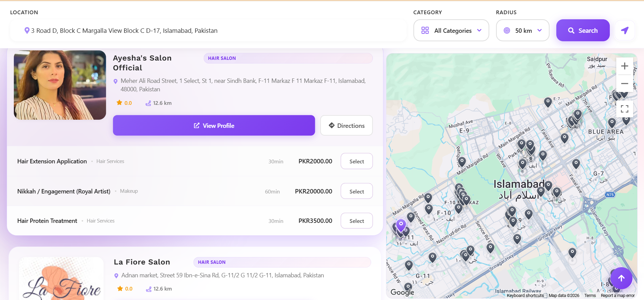Screen dimensions: 644x300
Task: Open the All Categories dropdown
Action: click(451, 30)
